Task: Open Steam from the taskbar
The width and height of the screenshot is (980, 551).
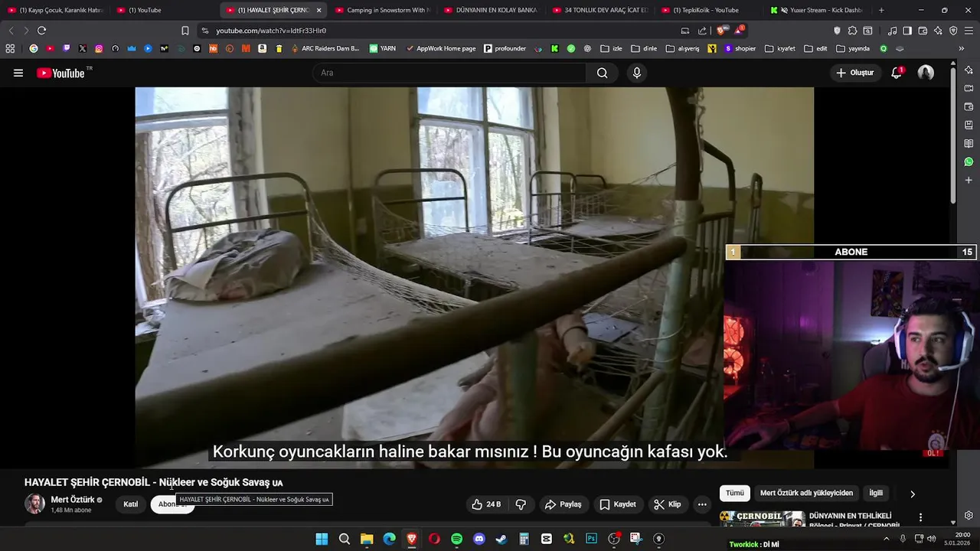Action: [501, 539]
